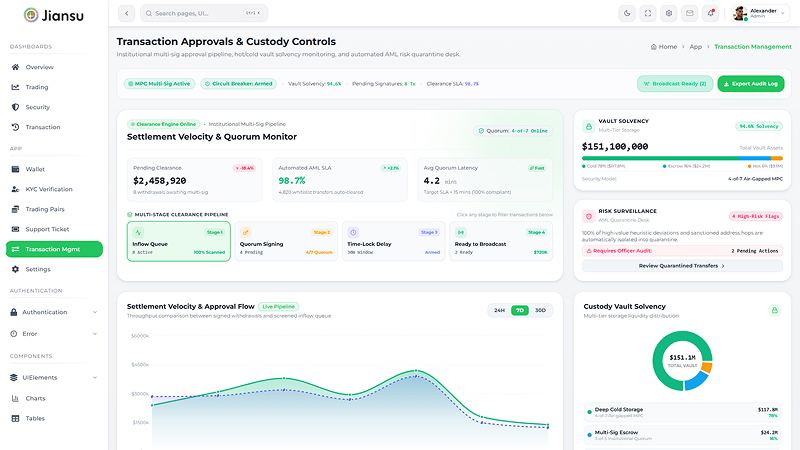Click vault assets distribution progress bar

click(682, 158)
